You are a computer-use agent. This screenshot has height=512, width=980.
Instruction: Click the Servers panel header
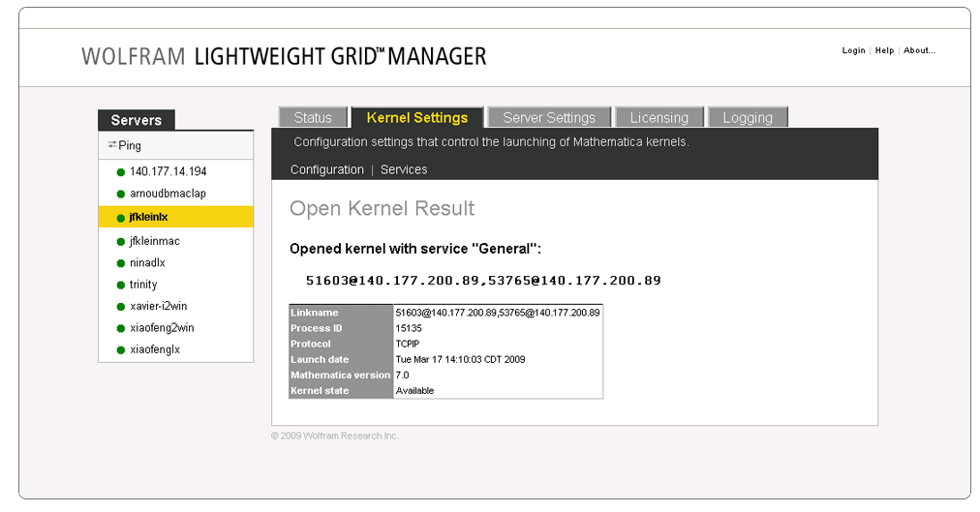pos(137,120)
